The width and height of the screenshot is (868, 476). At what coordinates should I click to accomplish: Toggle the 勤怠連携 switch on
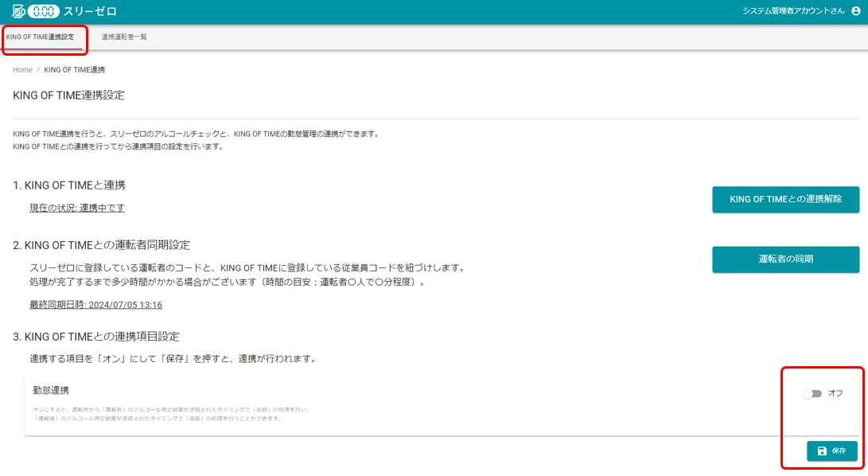tap(812, 393)
